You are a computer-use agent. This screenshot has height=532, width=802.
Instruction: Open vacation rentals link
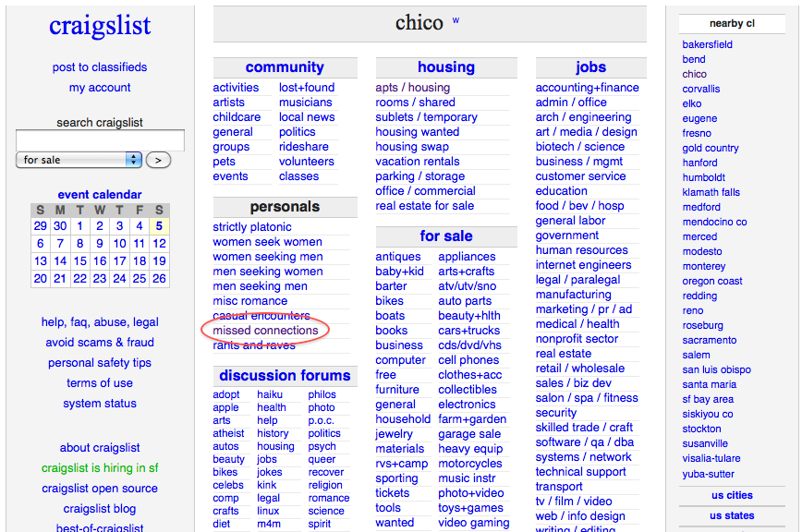418,162
